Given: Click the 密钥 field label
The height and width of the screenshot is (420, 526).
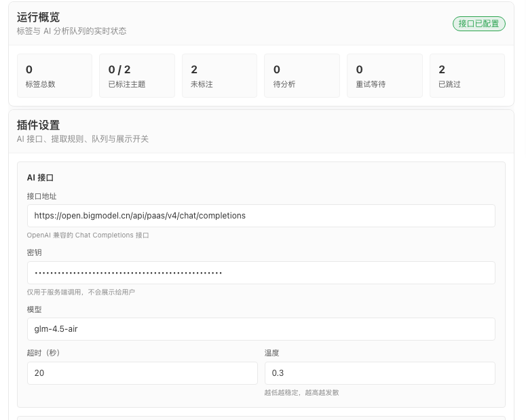Looking at the screenshot, I should click(x=34, y=252).
